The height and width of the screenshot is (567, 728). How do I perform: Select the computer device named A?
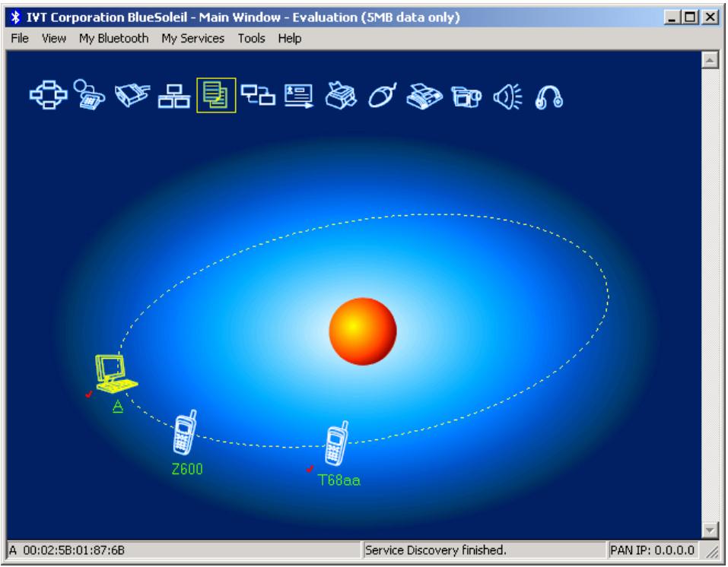click(116, 374)
